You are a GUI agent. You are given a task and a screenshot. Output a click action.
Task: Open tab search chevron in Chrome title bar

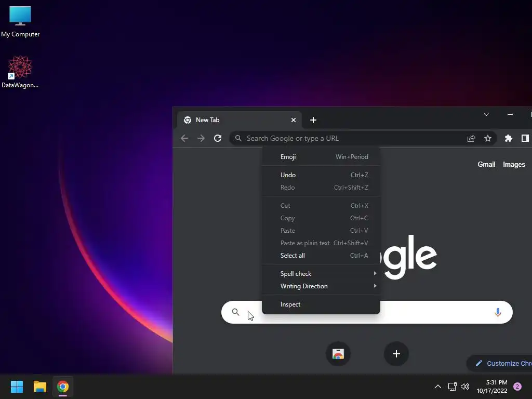coord(486,114)
